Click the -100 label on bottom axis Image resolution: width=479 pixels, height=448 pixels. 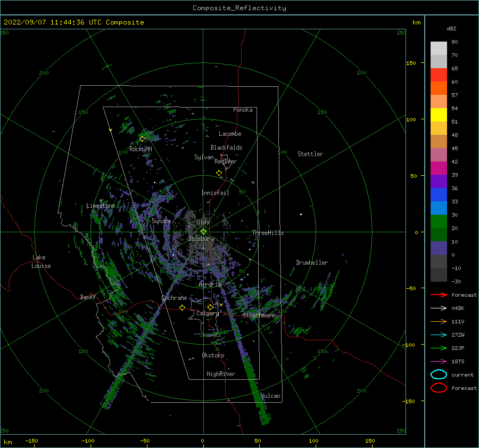point(88,441)
